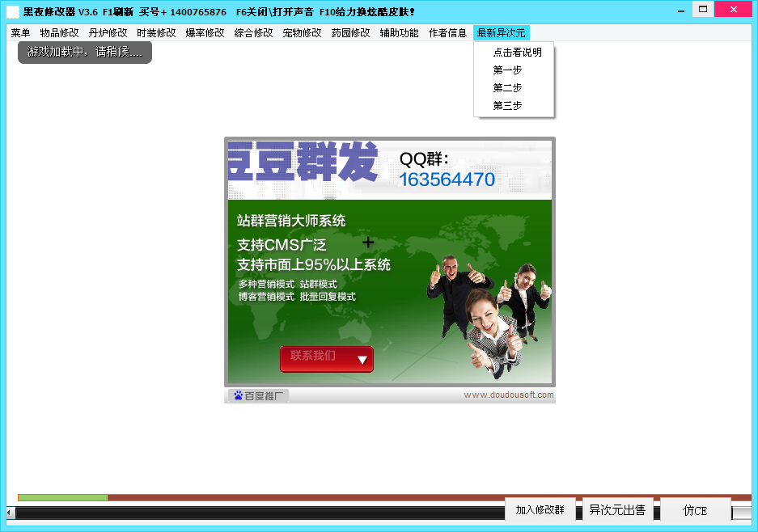Click the 加入修改群 button
This screenshot has width=758, height=532.
(540, 510)
